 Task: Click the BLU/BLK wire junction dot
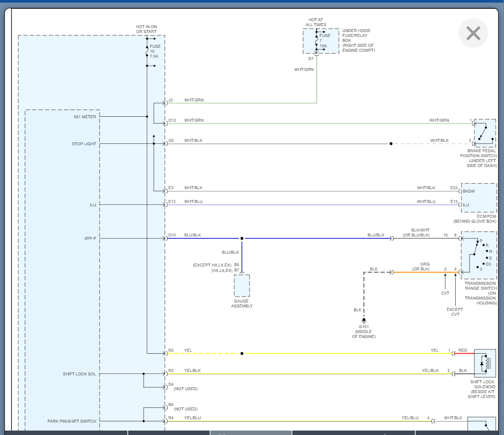point(242,238)
